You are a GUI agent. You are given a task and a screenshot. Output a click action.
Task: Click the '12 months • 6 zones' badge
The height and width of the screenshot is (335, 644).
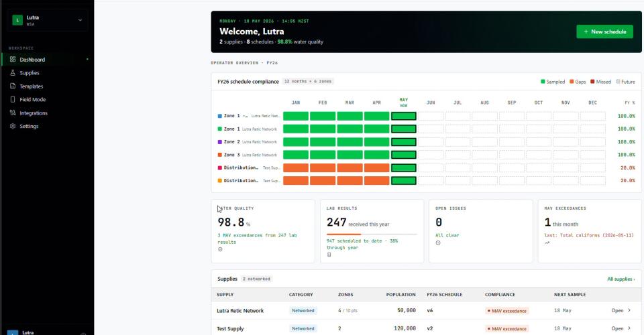coord(308,82)
